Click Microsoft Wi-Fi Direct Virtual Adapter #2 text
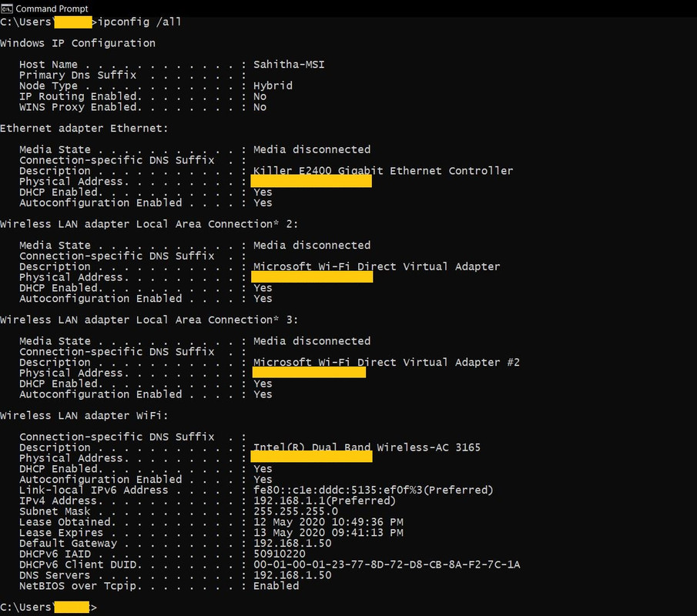The image size is (697, 616). coord(387,362)
